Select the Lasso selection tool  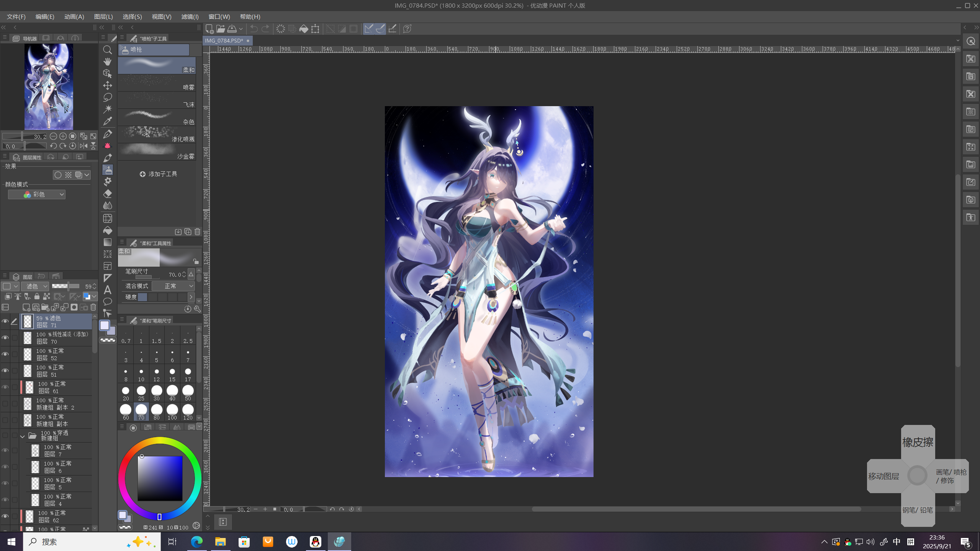click(108, 97)
